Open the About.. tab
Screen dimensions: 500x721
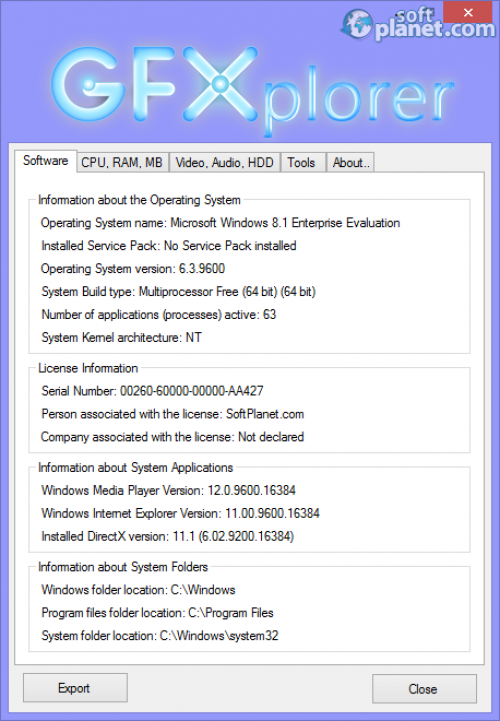tap(351, 163)
